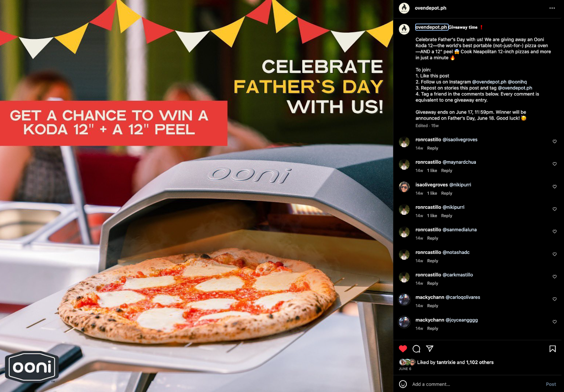View the 1,102 others likes list
The width and height of the screenshot is (564, 392).
click(x=480, y=362)
